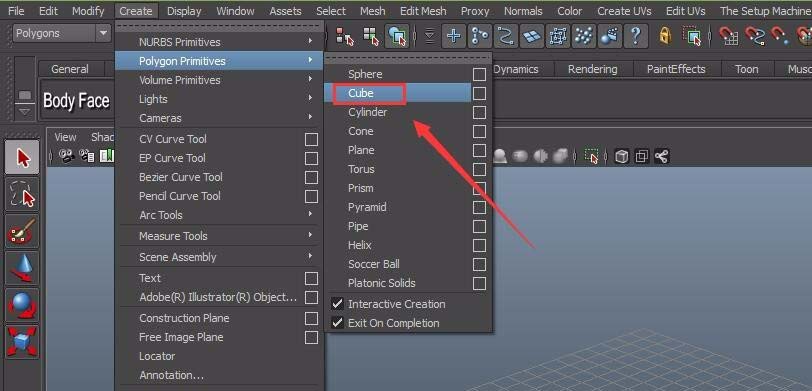This screenshot has width=812, height=391.
Task: Expand Cameras submenu
Action: click(x=220, y=118)
